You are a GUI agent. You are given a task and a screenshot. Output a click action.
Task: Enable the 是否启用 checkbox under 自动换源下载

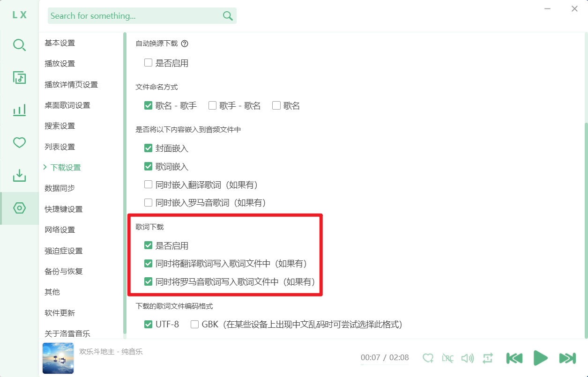149,63
